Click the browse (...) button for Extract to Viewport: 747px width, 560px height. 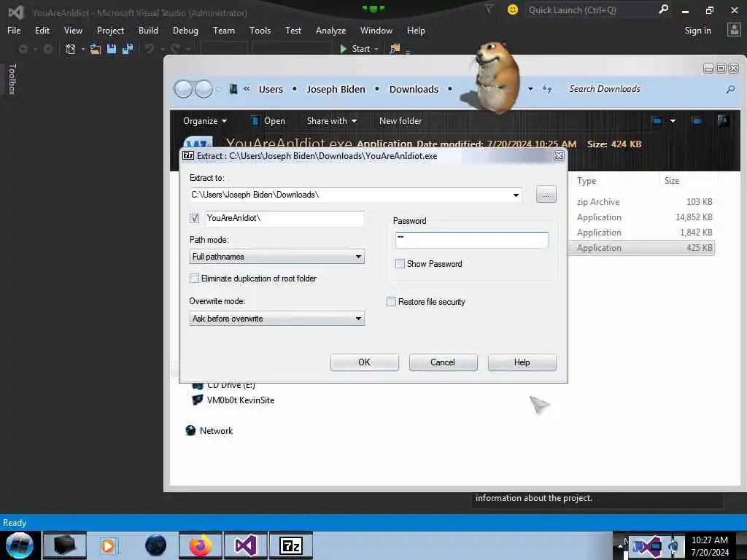coord(546,195)
